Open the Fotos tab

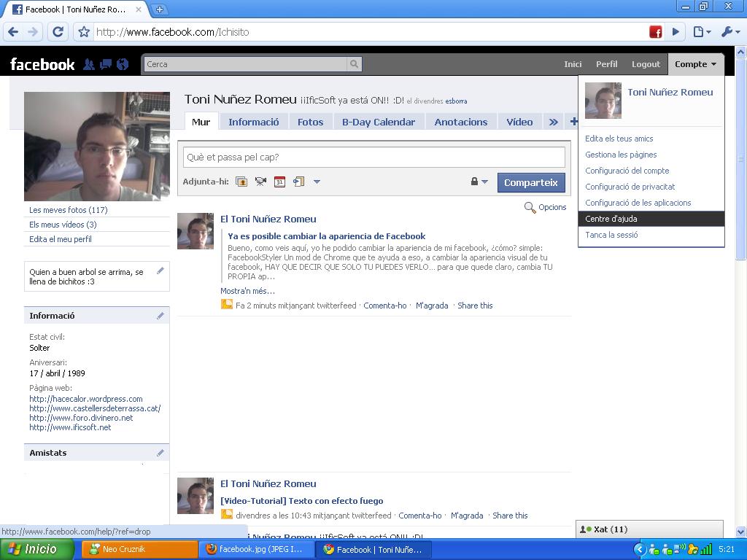click(310, 122)
